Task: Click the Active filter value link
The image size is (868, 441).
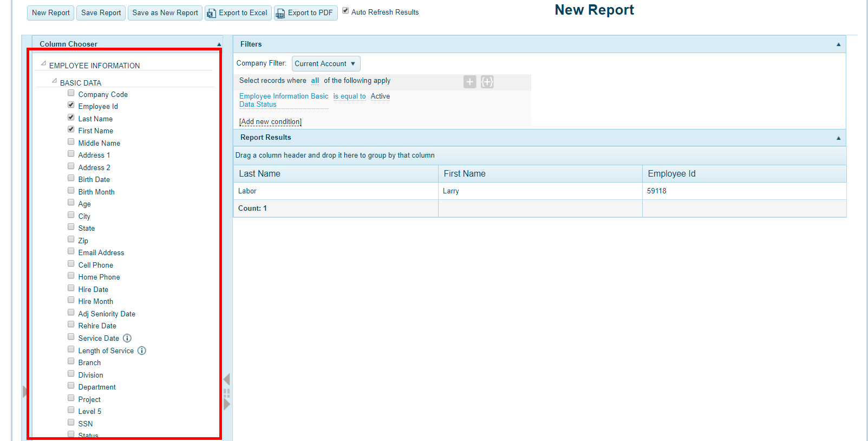Action: point(380,96)
